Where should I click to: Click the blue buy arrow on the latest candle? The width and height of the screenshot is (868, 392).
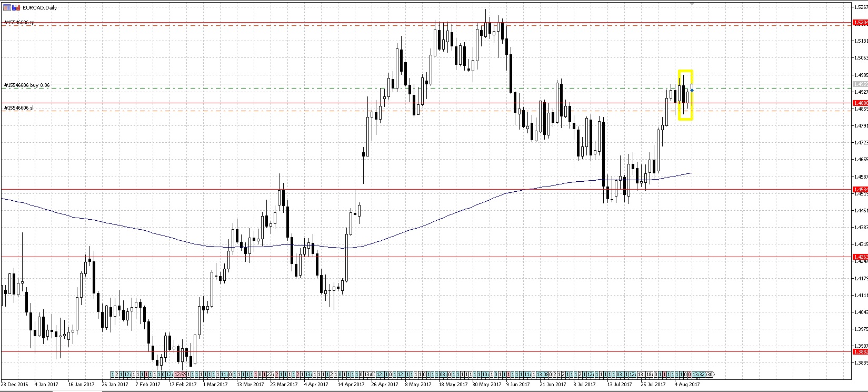click(692, 90)
